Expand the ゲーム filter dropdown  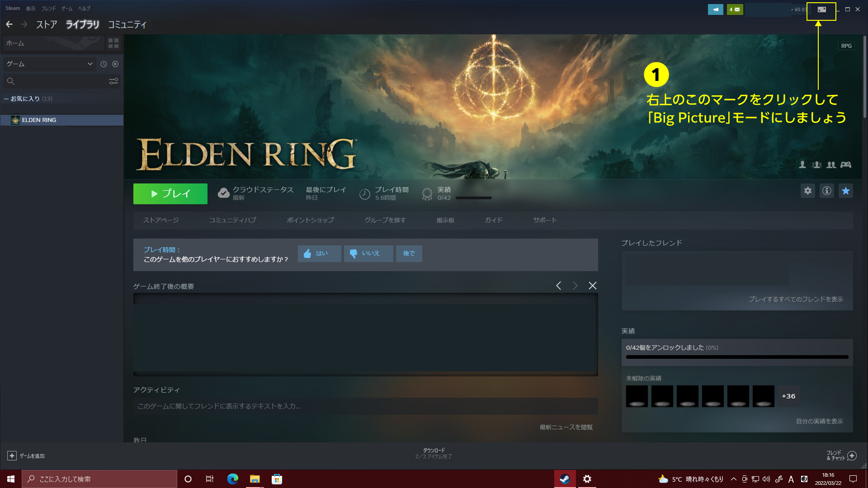(49, 64)
